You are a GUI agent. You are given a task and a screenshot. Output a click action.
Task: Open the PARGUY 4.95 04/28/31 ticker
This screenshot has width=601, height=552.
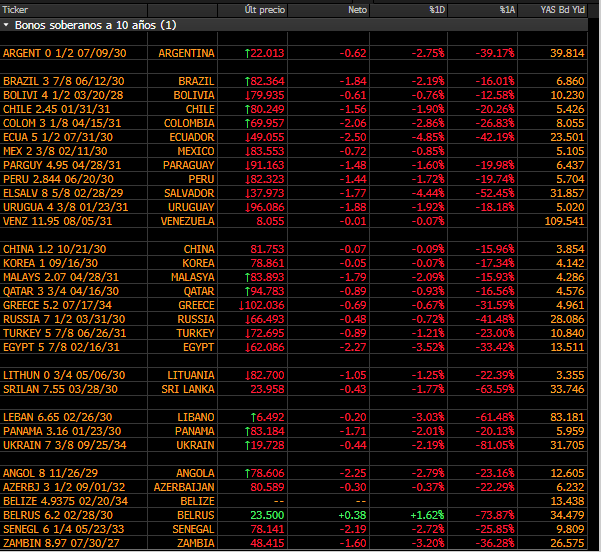pyautogui.click(x=62, y=165)
